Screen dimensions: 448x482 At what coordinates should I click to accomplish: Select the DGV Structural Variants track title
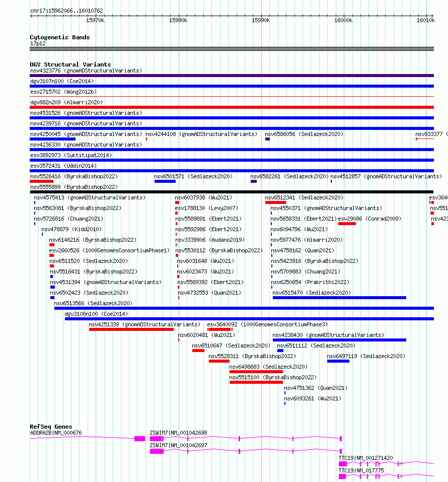click(x=70, y=64)
